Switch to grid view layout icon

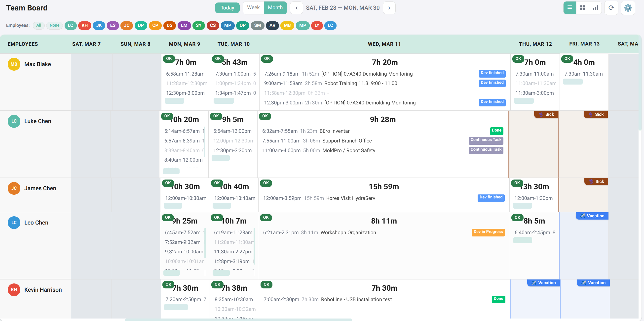(582, 8)
